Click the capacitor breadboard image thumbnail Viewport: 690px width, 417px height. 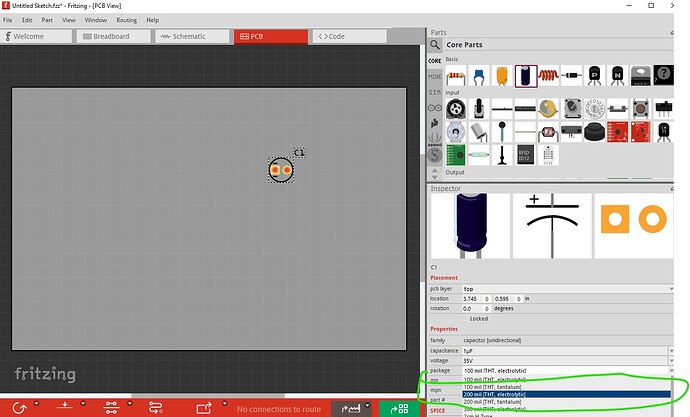[x=470, y=226]
